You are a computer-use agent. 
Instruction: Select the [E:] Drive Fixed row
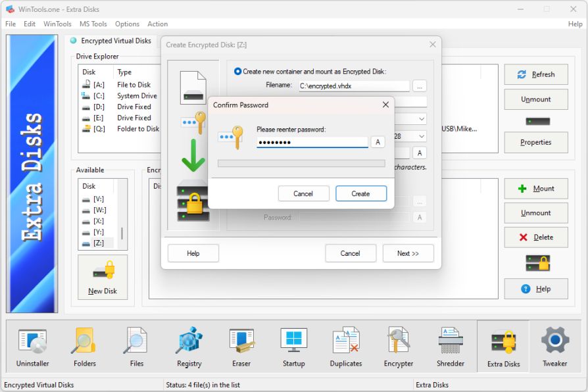(x=120, y=118)
